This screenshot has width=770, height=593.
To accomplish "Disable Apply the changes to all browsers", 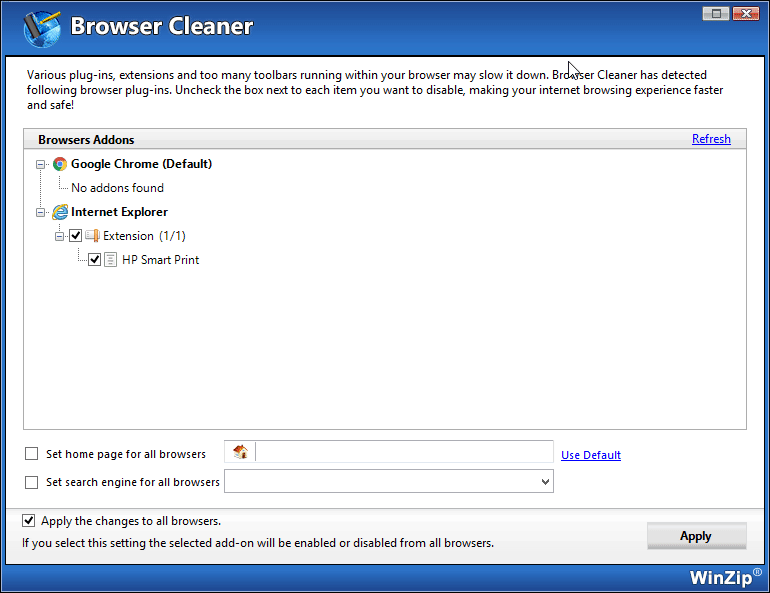I will [x=28, y=521].
